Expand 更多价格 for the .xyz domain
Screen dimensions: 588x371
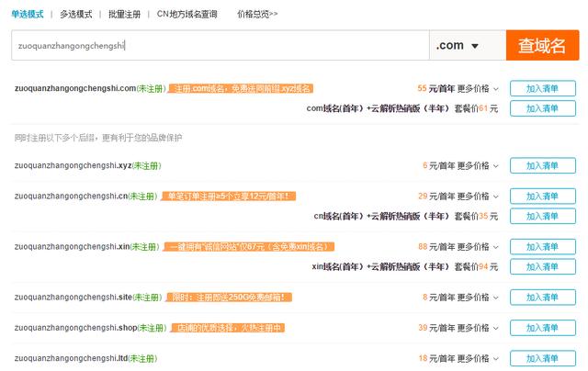[478, 165]
